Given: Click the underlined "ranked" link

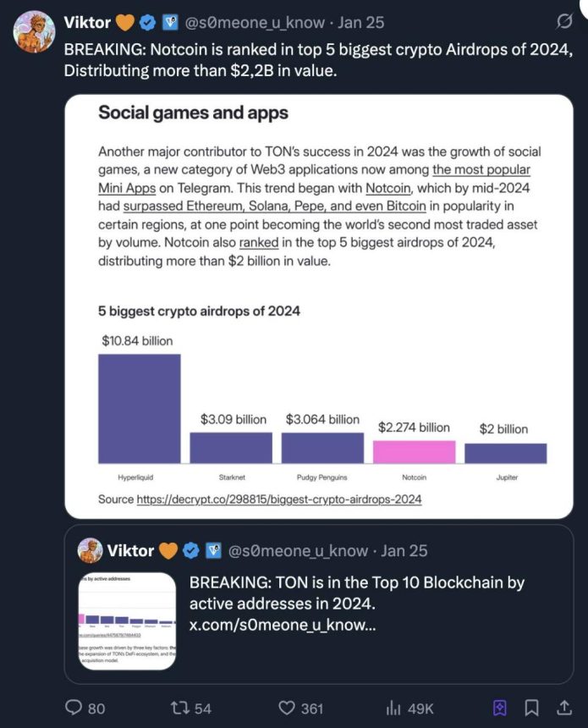Looking at the screenshot, I should coord(259,243).
